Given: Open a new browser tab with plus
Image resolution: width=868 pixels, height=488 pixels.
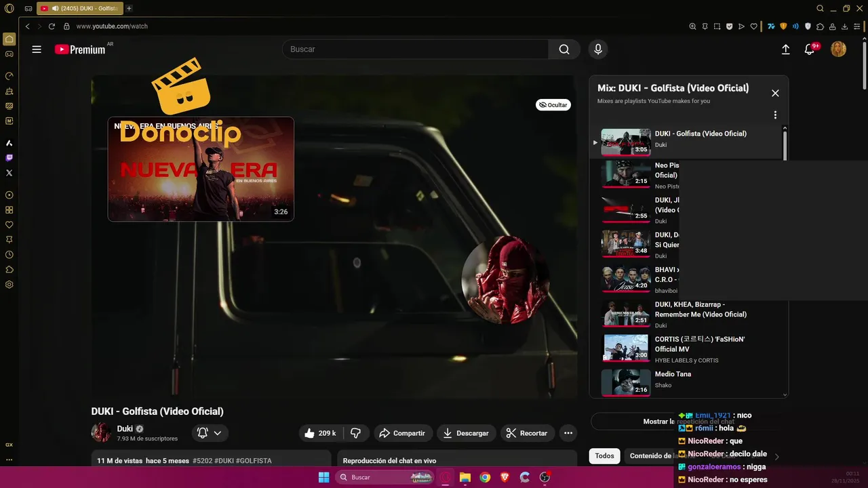Looking at the screenshot, I should [x=129, y=8].
